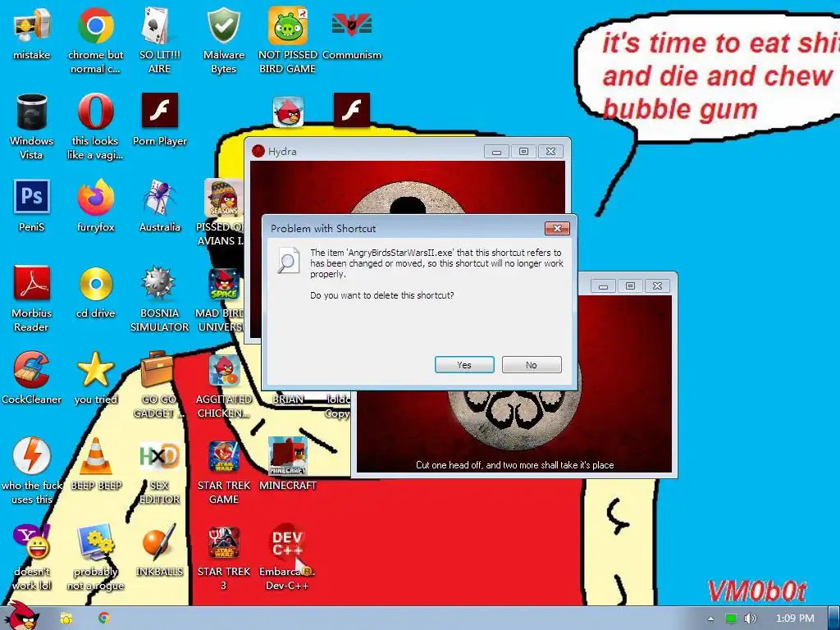Open the Communism desktop icon

tap(351, 34)
